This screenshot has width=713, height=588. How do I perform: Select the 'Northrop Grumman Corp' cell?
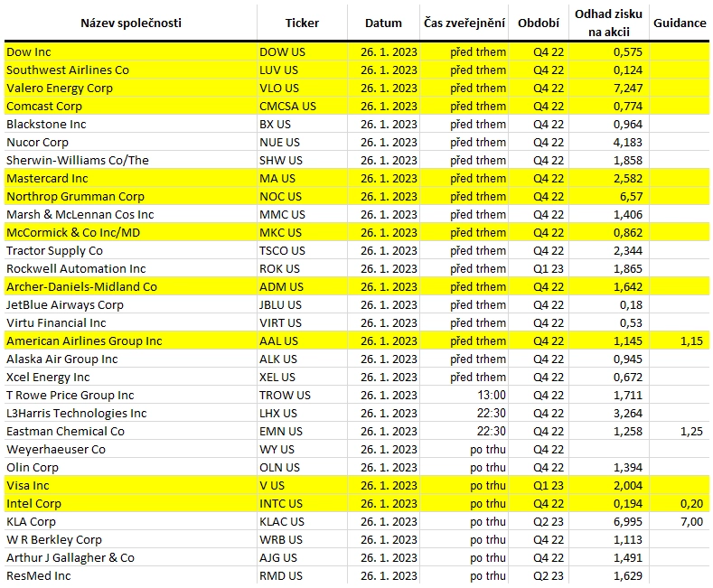(130, 196)
